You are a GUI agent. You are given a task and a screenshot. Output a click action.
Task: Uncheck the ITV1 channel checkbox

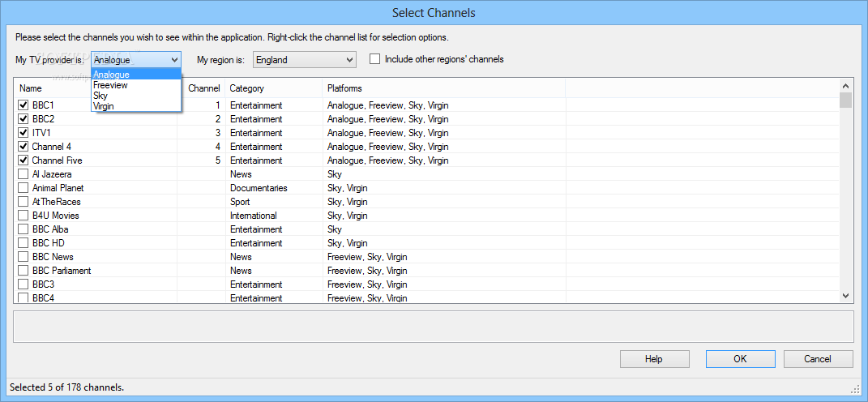[24, 132]
